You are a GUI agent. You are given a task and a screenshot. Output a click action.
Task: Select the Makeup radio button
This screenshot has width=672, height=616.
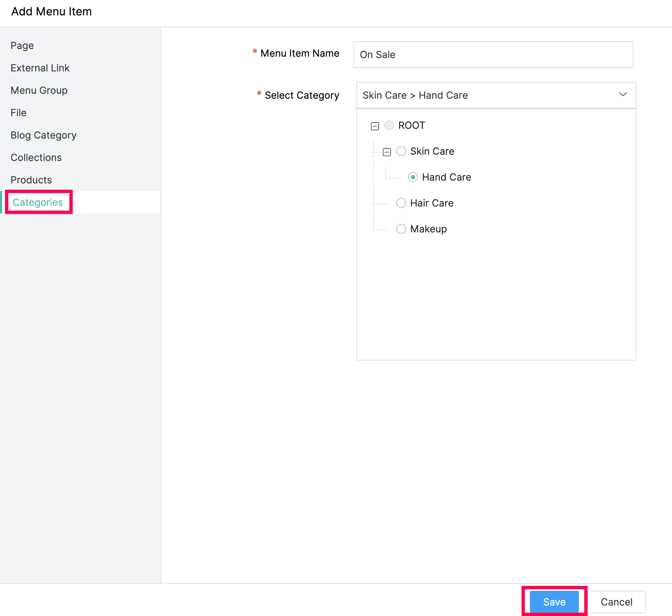click(401, 229)
